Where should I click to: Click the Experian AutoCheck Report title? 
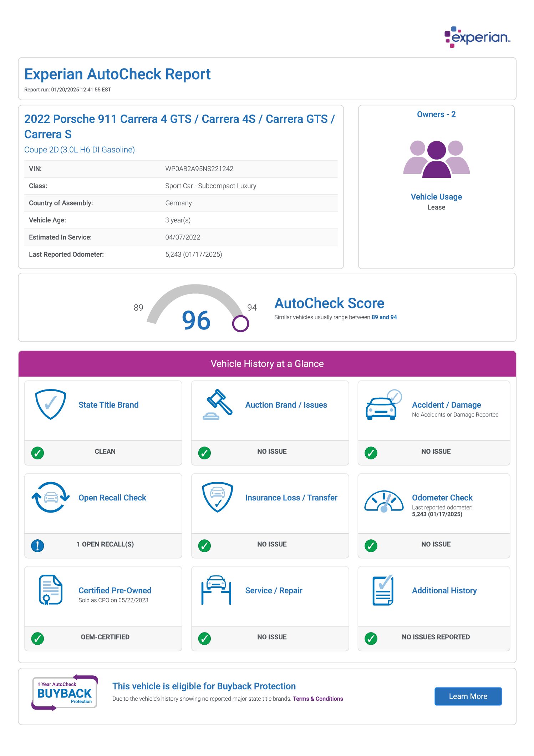tap(117, 74)
